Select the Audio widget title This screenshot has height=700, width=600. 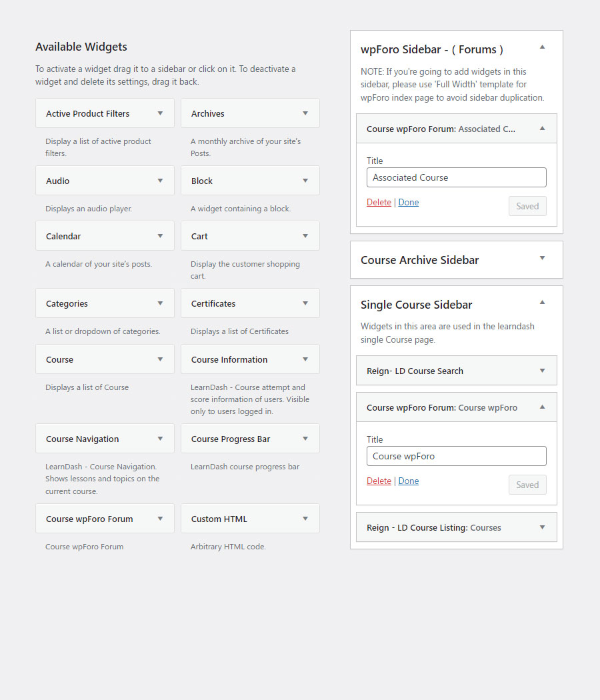click(x=57, y=181)
